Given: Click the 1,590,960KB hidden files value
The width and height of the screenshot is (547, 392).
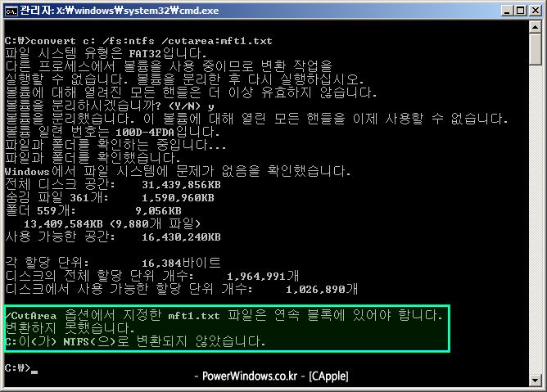Looking at the screenshot, I should 178,198.
